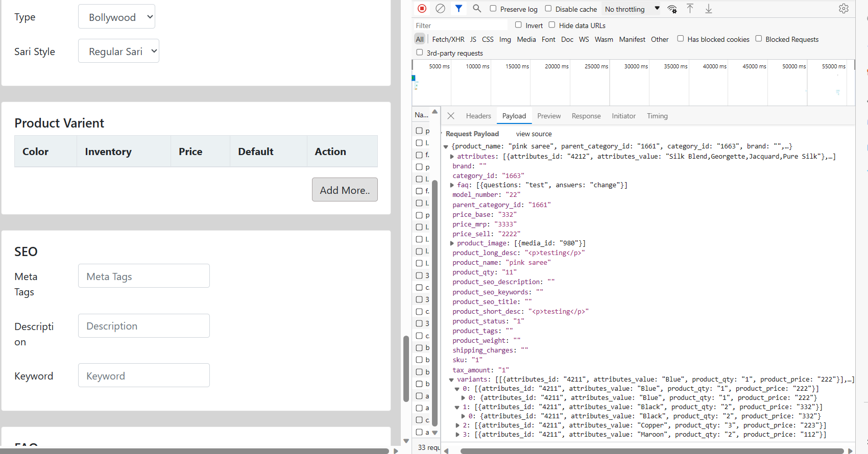This screenshot has width=868, height=454.
Task: Export HAR file with down-arrow icon
Action: 709,8
